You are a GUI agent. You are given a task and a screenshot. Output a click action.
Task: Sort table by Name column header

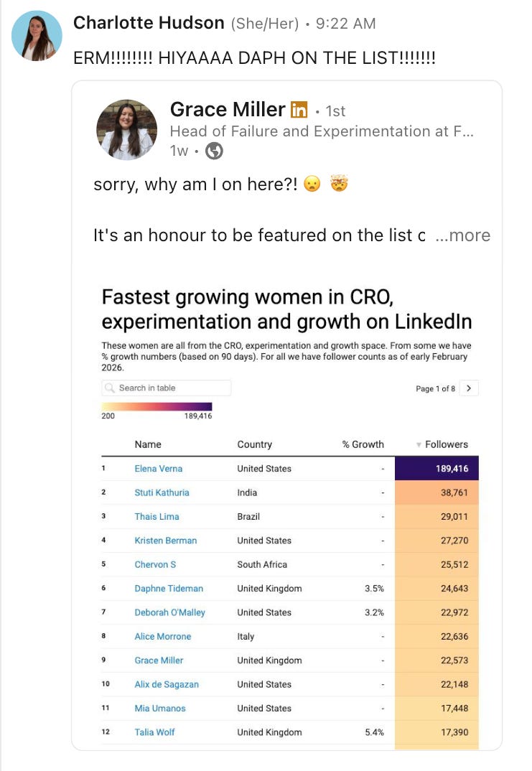click(148, 444)
